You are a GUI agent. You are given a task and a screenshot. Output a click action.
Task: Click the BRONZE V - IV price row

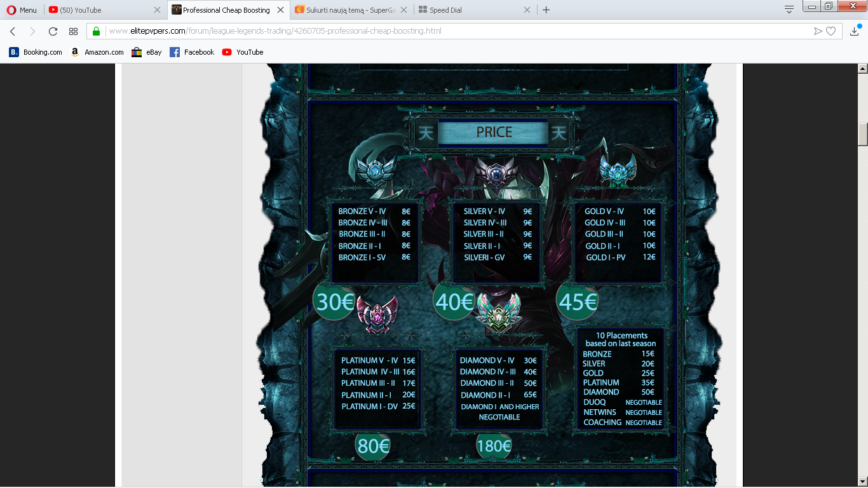[x=374, y=212]
